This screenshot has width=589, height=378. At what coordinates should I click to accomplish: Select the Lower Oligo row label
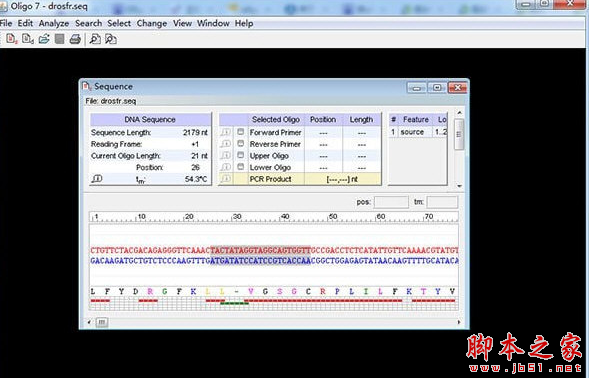point(270,167)
